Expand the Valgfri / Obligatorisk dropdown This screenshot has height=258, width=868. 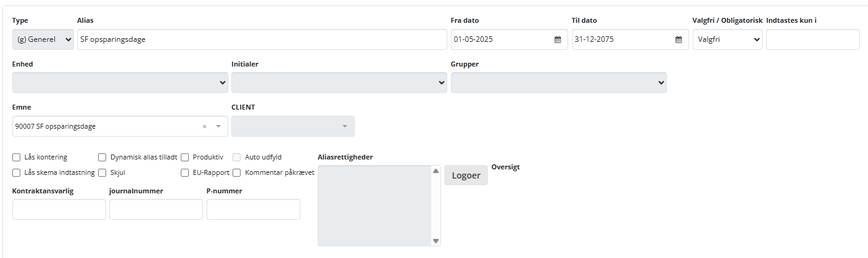coord(727,39)
